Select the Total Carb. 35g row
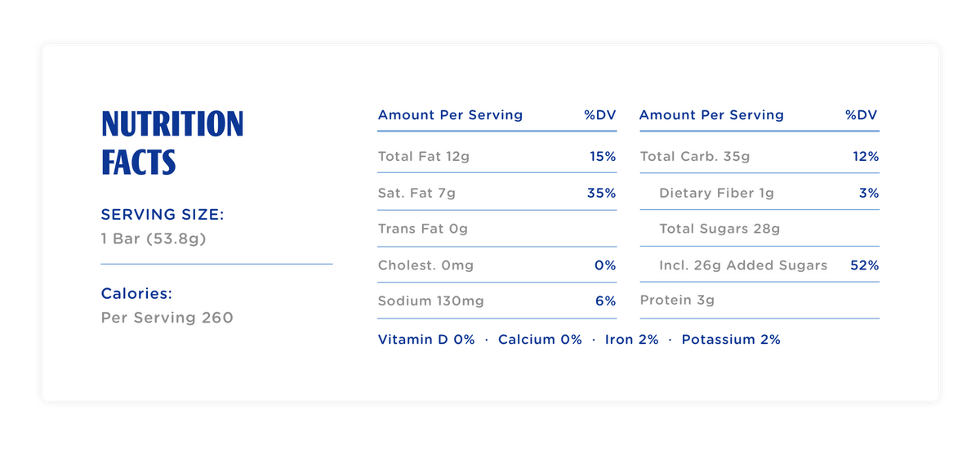Image resolution: width=980 pixels, height=450 pixels. tap(759, 156)
